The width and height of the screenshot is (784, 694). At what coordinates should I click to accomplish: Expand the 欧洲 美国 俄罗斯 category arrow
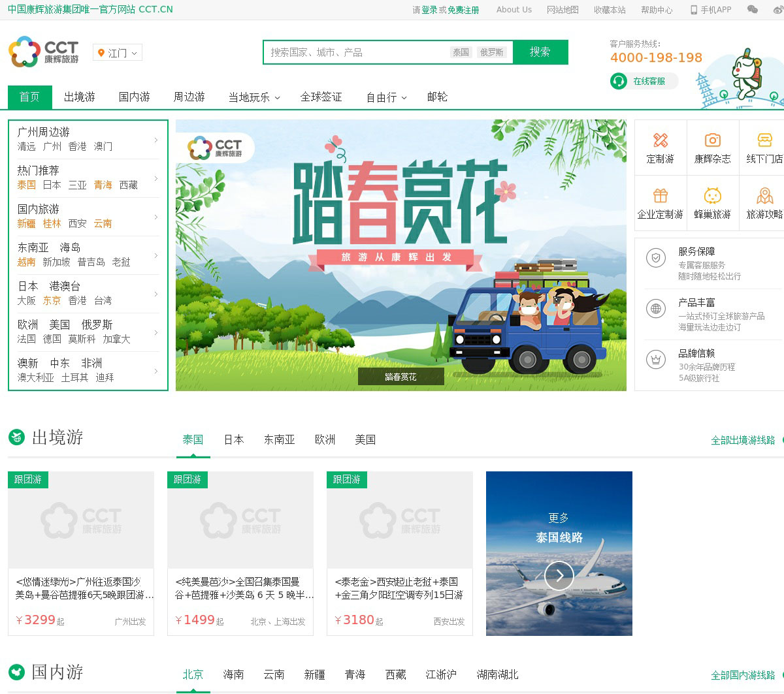155,332
